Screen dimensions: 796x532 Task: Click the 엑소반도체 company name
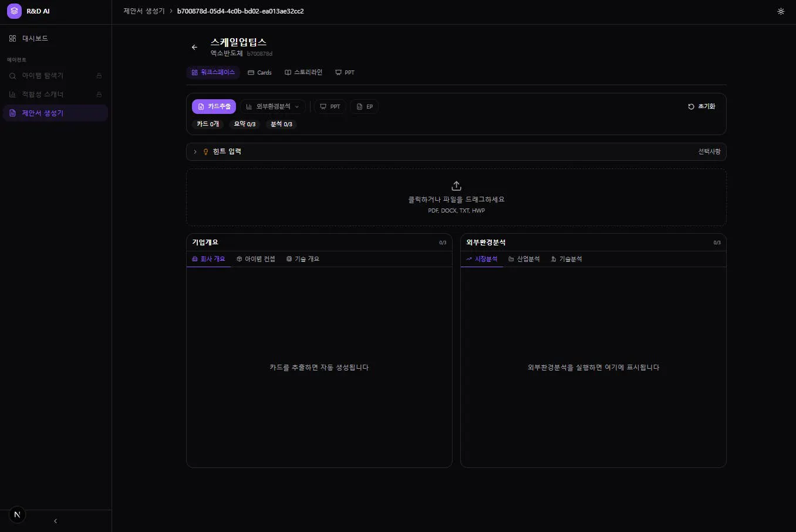[227, 53]
